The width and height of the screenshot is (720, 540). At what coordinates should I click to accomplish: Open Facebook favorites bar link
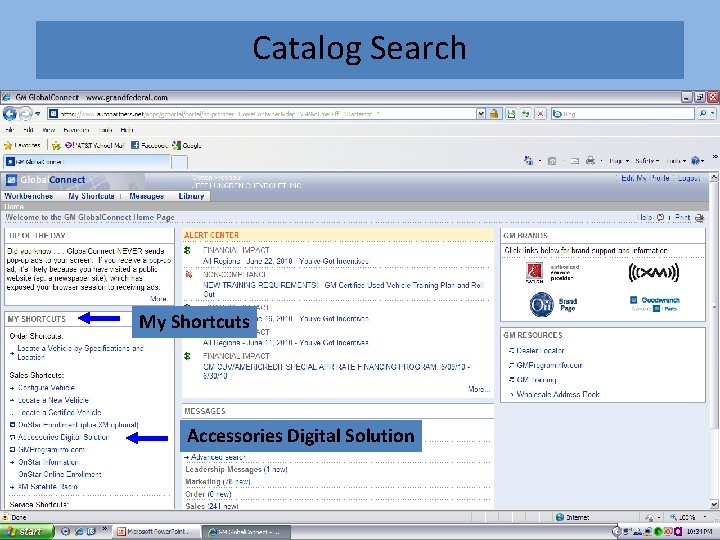(x=149, y=146)
